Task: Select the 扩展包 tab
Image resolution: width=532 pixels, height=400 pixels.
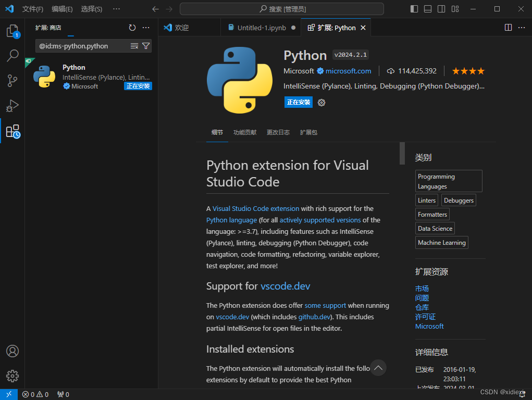Action: 309,132
